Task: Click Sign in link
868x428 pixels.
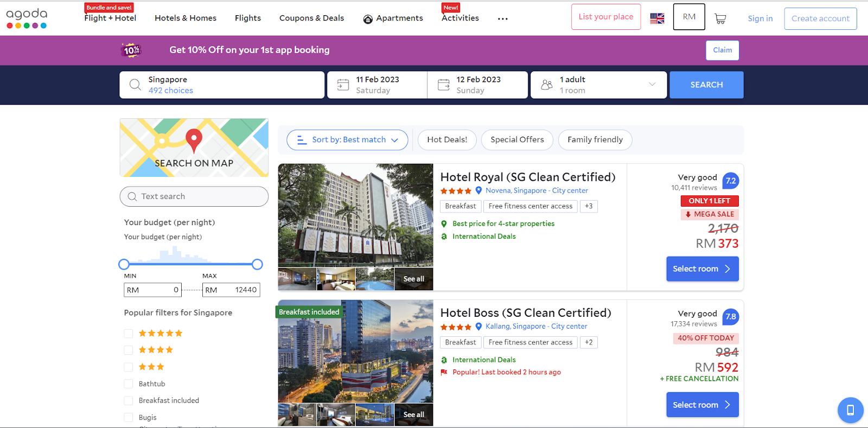Action: click(x=760, y=18)
